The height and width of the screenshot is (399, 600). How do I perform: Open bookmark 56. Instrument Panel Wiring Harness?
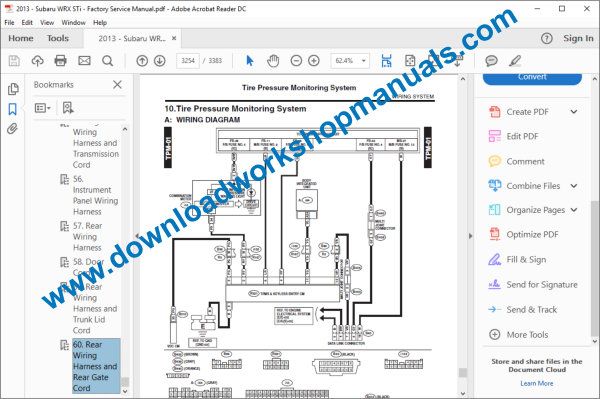point(96,195)
